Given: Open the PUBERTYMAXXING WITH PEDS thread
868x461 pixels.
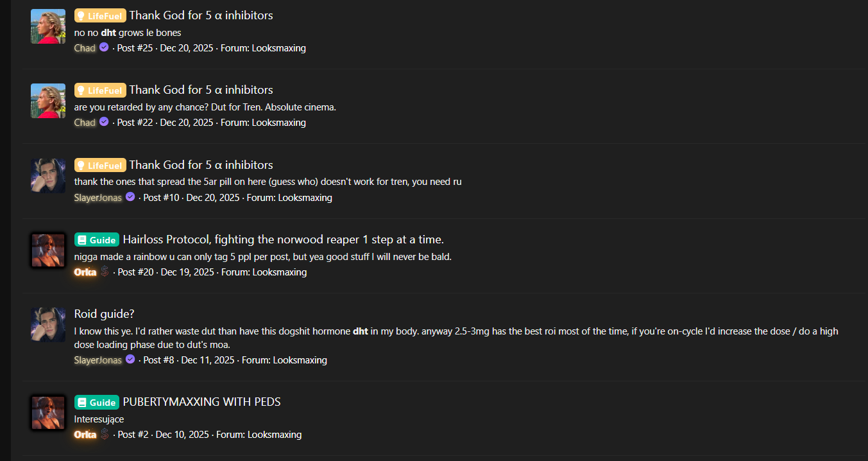Looking at the screenshot, I should tap(201, 402).
